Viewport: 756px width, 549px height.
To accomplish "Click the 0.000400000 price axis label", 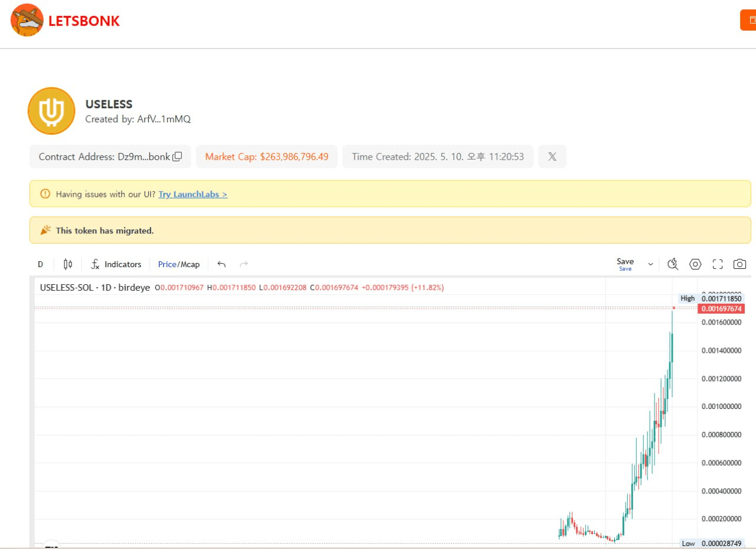I will pyautogui.click(x=721, y=491).
